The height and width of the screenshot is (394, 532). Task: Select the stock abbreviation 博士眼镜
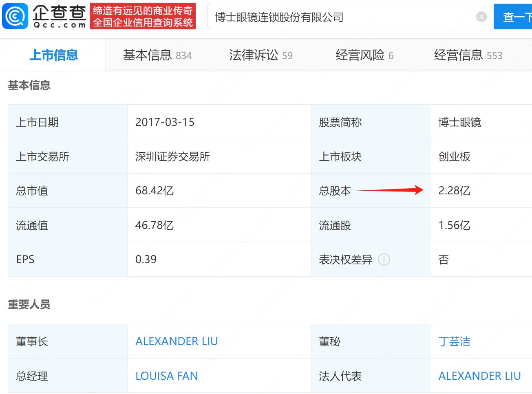coord(460,122)
